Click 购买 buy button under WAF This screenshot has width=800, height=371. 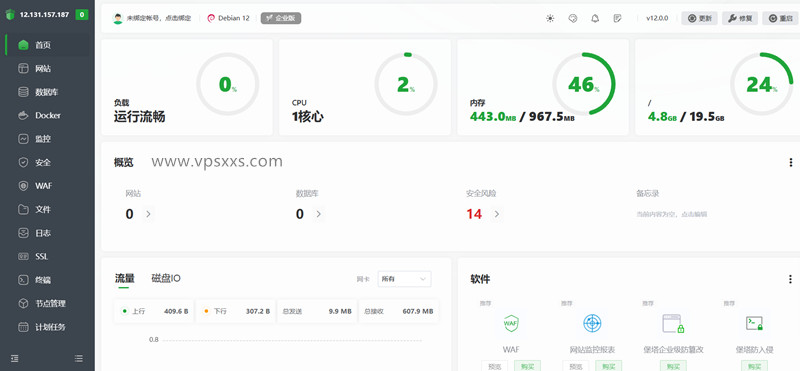point(527,366)
